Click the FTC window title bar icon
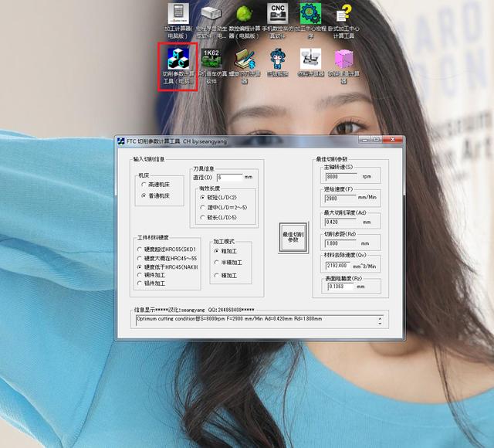This screenshot has height=448, width=494. (x=121, y=141)
